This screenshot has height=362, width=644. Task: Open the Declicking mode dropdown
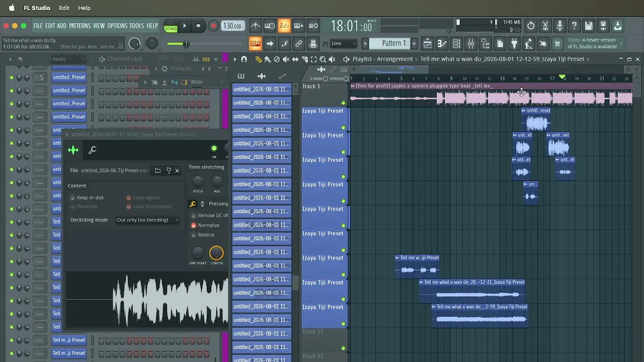coord(147,220)
